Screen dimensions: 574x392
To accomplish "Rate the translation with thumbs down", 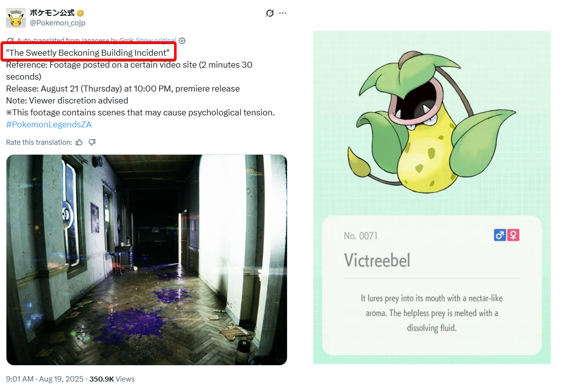I will pyautogui.click(x=92, y=142).
